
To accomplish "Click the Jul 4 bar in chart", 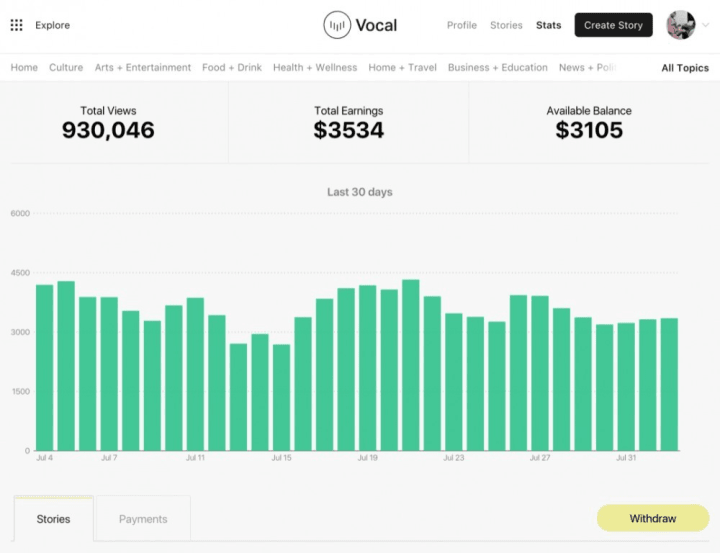I will [45, 368].
